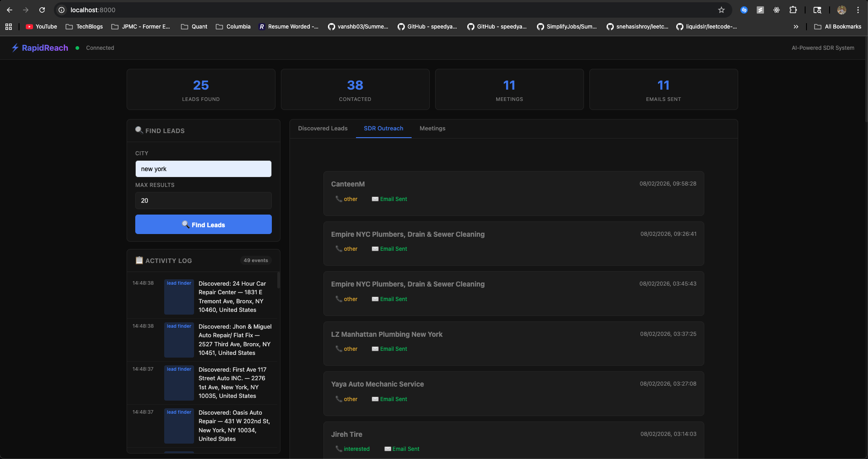Click the 49 events badge
Screen dimensions: 868x459
click(256, 260)
